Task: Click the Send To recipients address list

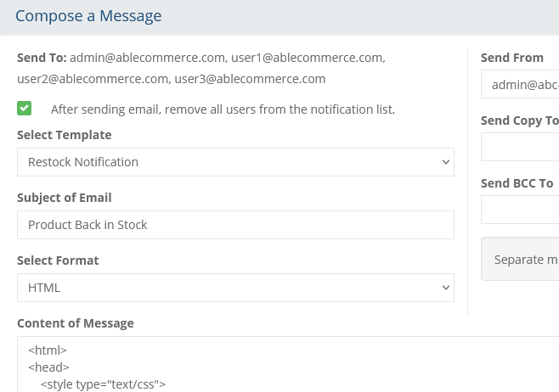Action: (x=201, y=68)
